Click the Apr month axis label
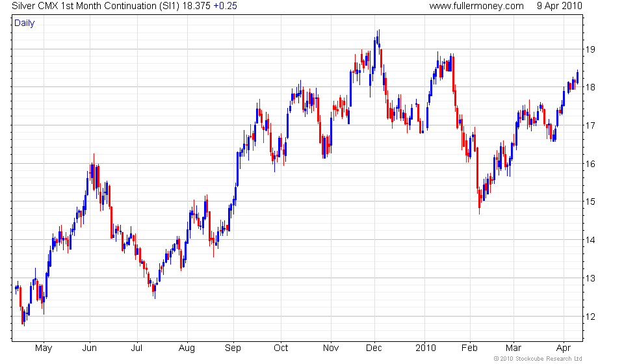The image size is (637, 364). coord(564,348)
